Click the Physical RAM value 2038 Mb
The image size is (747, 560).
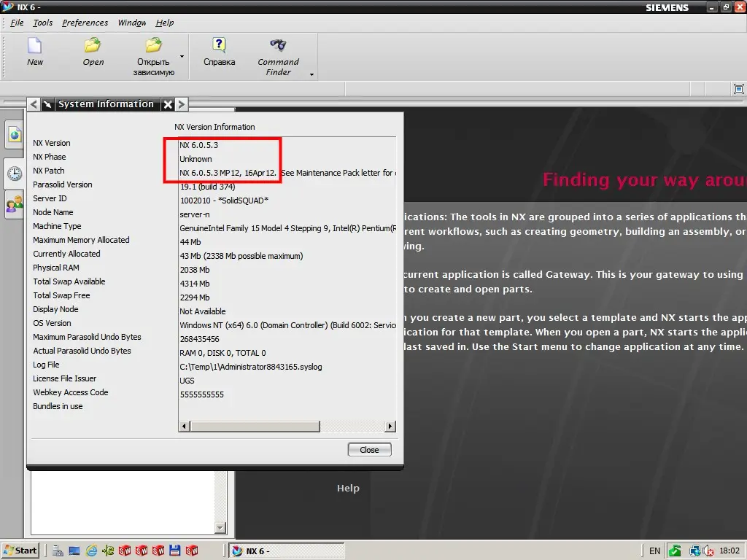click(x=194, y=270)
